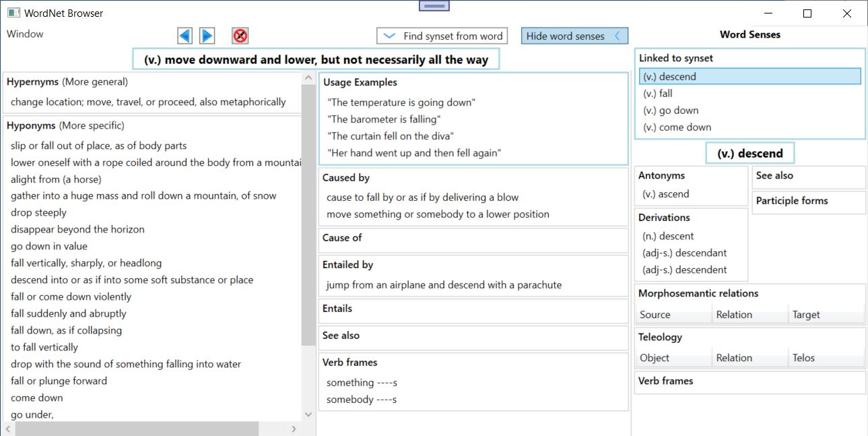868x436 pixels.
Task: Click usage example 'The barometer is falling'
Action: coord(384,119)
